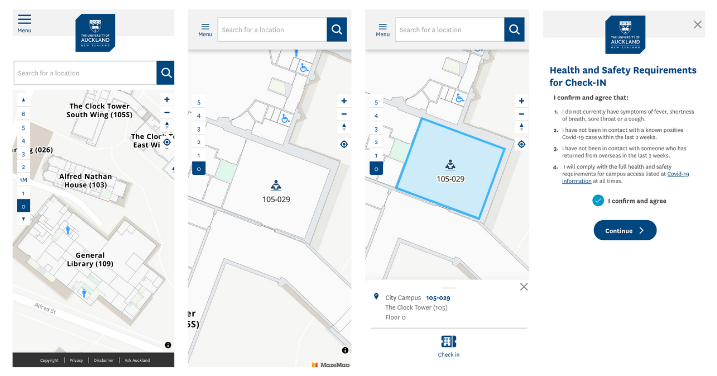The image size is (717, 376).
Task: Open the hamburger Menu in first screen
Action: pos(24,23)
